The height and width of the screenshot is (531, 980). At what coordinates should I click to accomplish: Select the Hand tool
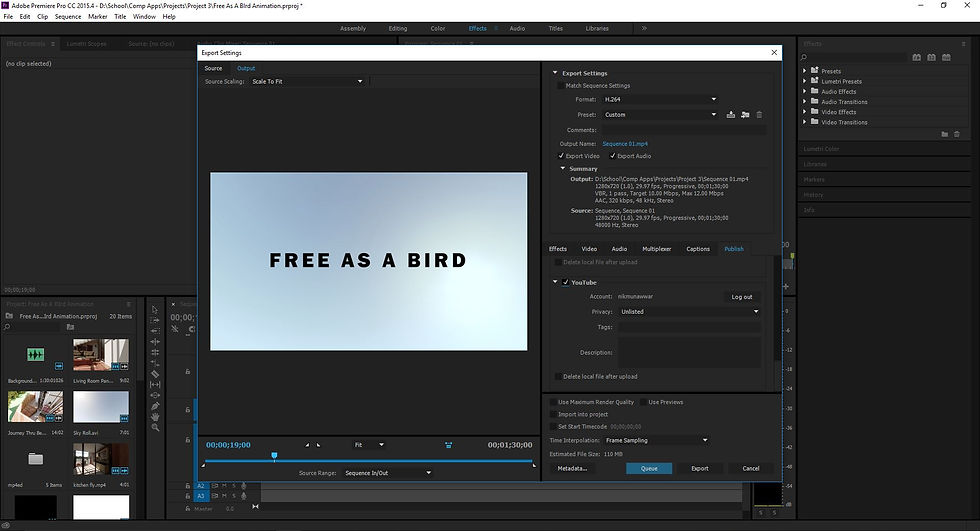[x=155, y=417]
